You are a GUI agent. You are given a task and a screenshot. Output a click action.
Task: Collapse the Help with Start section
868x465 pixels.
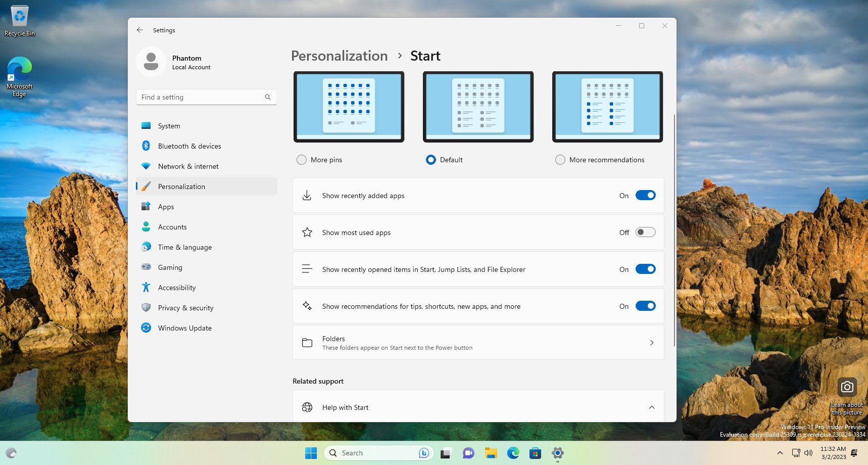[652, 407]
